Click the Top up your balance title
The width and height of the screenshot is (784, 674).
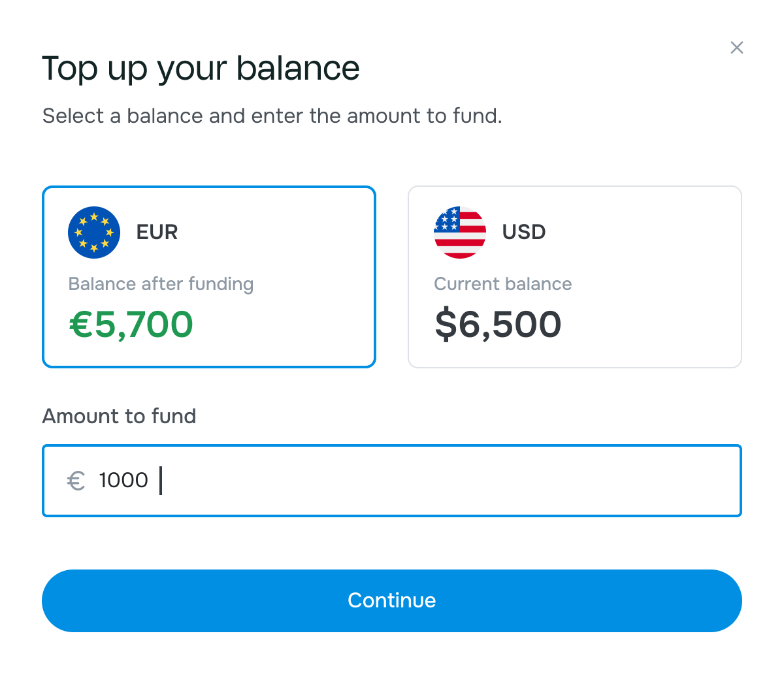(201, 67)
